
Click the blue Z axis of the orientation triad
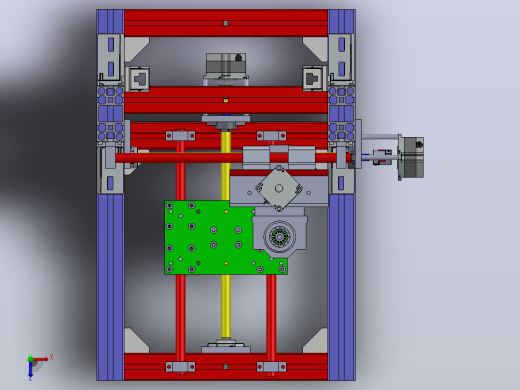point(30,369)
